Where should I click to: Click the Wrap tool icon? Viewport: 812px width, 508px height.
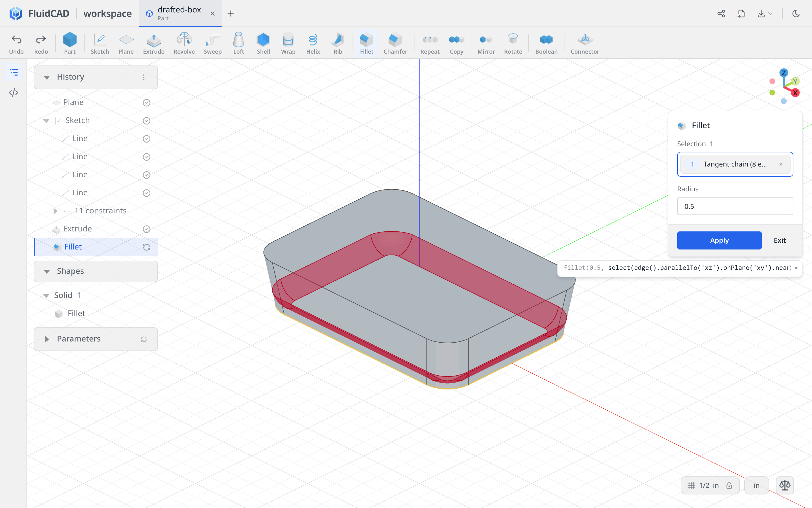click(288, 40)
